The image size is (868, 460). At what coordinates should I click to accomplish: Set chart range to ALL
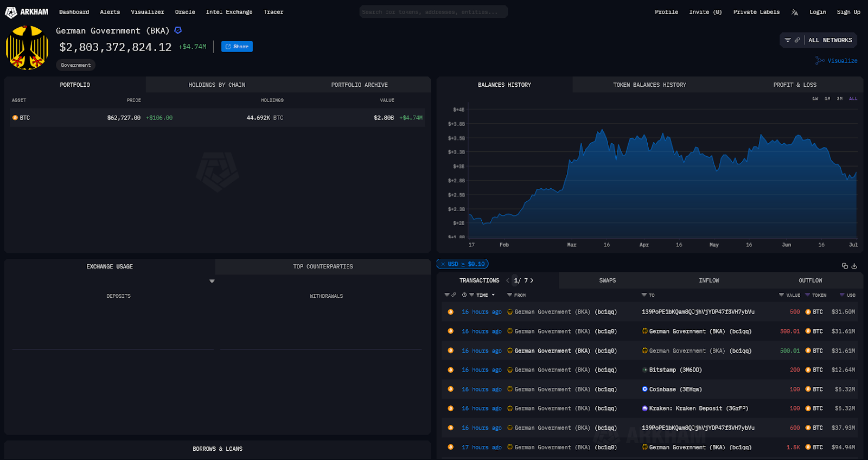[853, 99]
